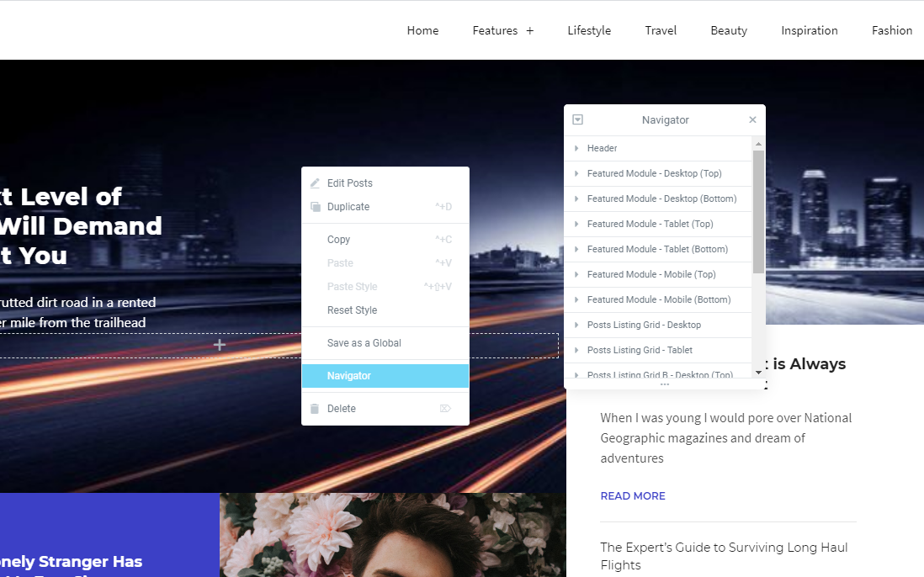Open Navigator from the context menu
924x577 pixels.
pyautogui.click(x=385, y=376)
